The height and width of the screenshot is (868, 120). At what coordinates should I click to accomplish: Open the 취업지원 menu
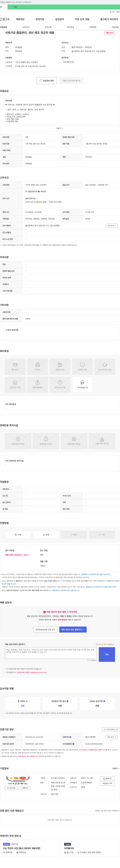(40, 19)
